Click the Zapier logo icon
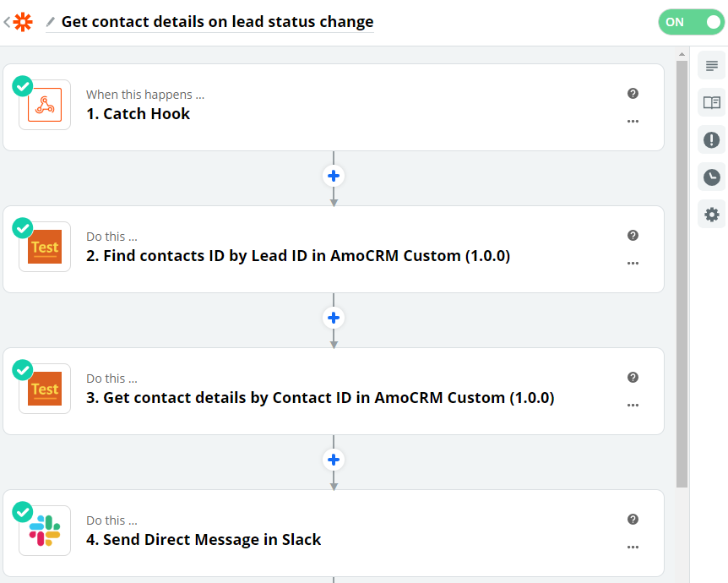Screen dimensions: 728x583 pos(23,22)
